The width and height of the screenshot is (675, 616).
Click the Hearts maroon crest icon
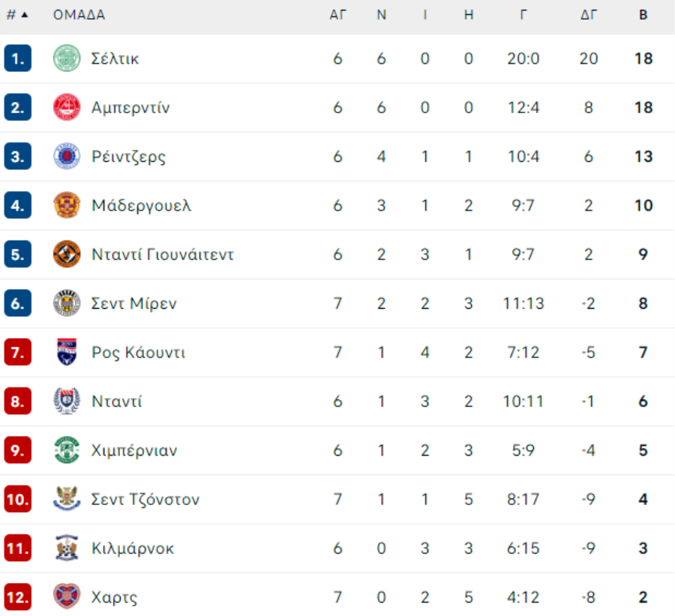coord(67,597)
